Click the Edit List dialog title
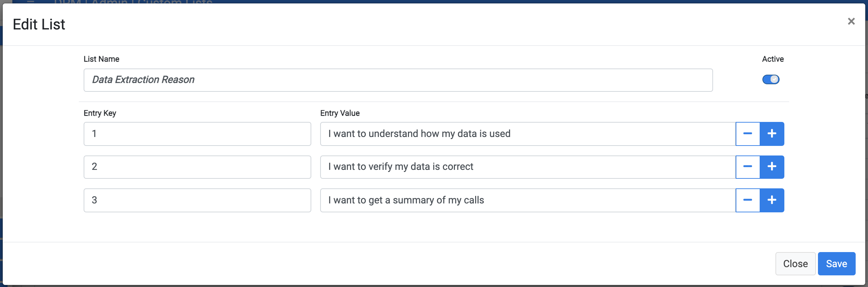The image size is (868, 287). point(39,24)
